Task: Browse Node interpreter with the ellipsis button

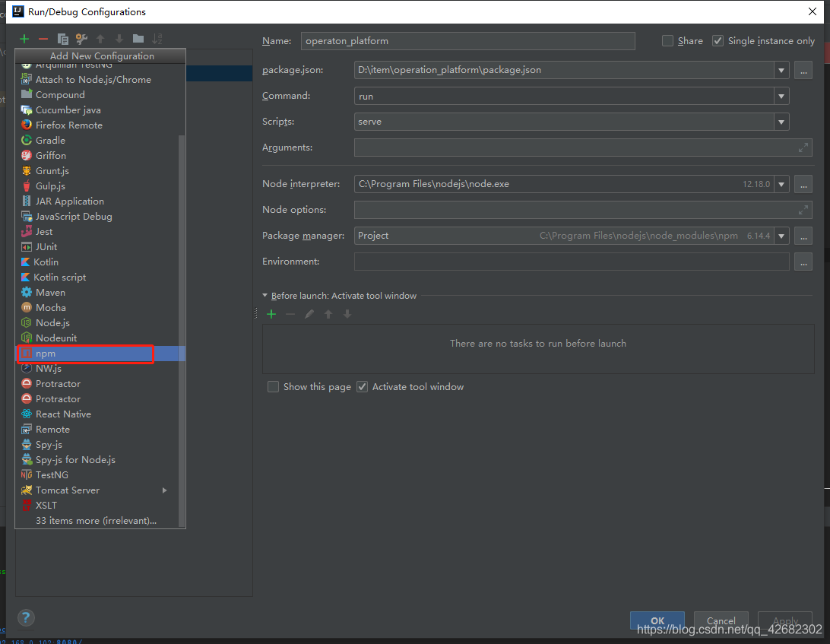Action: (803, 184)
